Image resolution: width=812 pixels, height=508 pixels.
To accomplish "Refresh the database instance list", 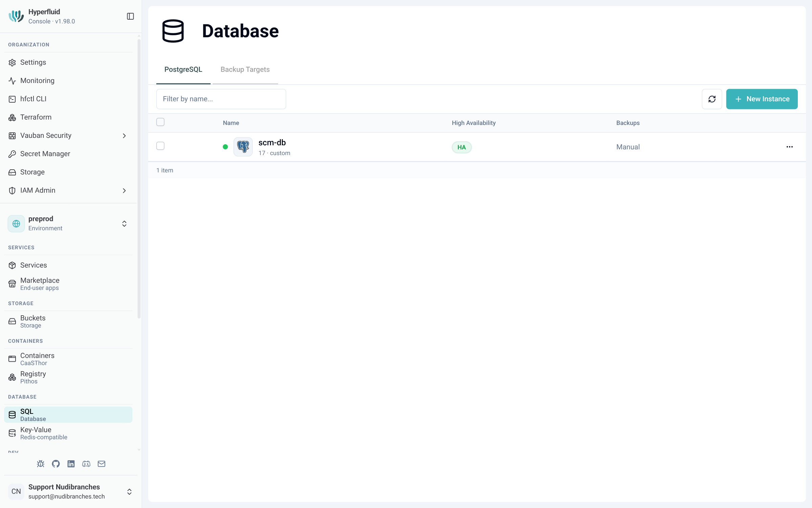I will tap(712, 99).
